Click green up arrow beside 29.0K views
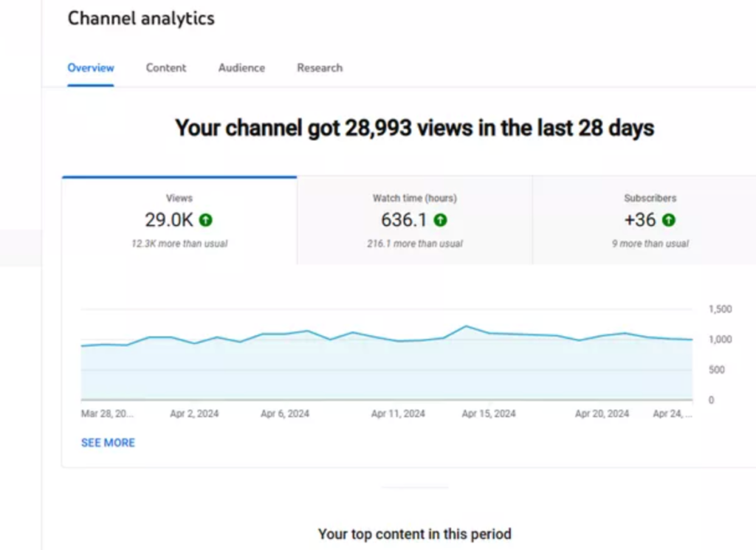This screenshot has width=756, height=550. [206, 220]
